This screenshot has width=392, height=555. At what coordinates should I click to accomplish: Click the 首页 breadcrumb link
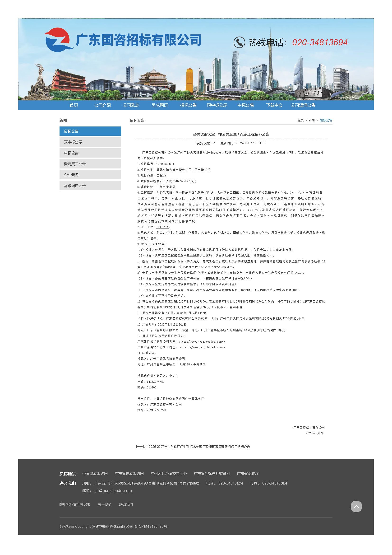pos(300,120)
